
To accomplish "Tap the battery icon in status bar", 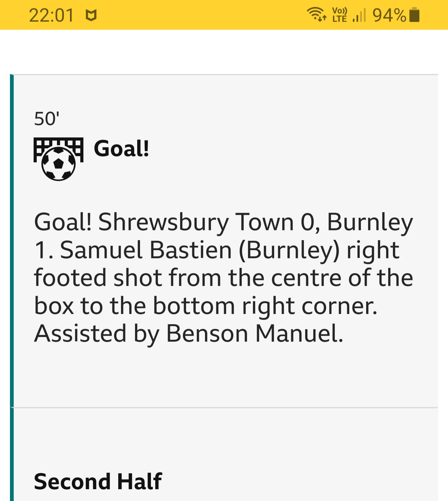I will [x=414, y=15].
